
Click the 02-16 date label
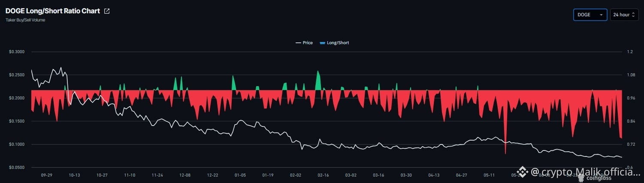(323, 175)
